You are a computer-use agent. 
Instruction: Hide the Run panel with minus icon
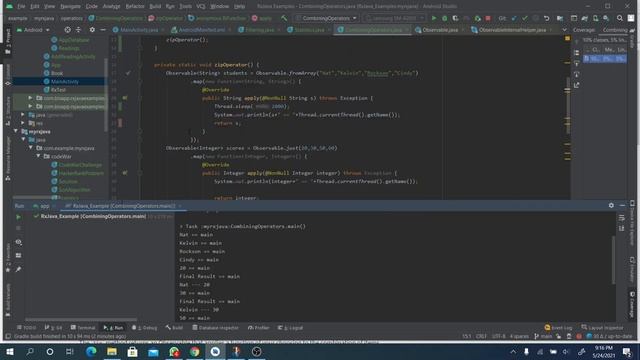tap(622, 205)
